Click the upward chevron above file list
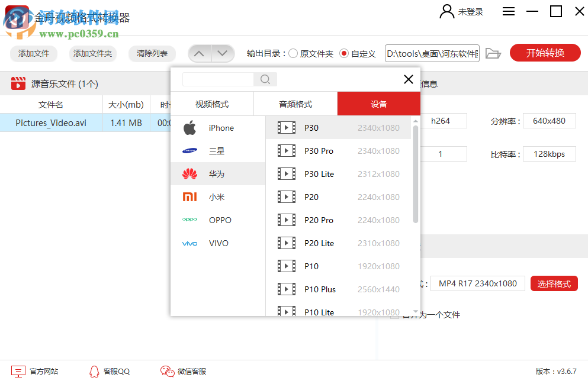 [200, 53]
